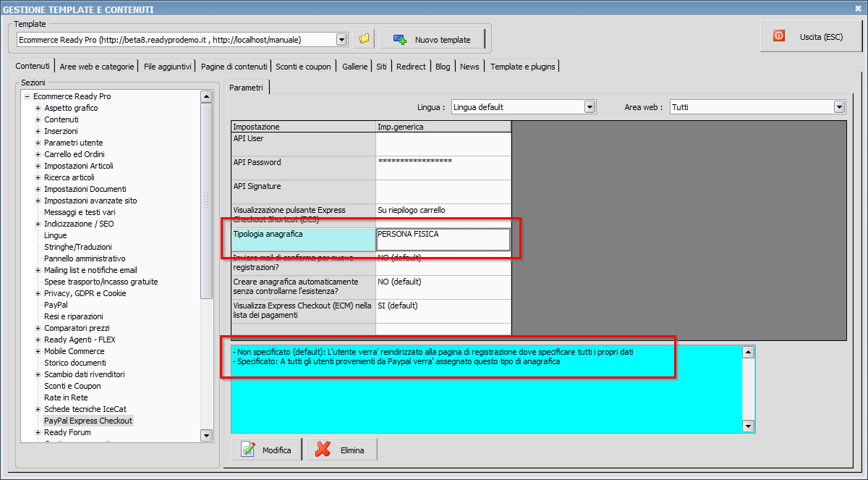Click the Modifica button
This screenshot has width=868, height=480.
pyautogui.click(x=268, y=450)
